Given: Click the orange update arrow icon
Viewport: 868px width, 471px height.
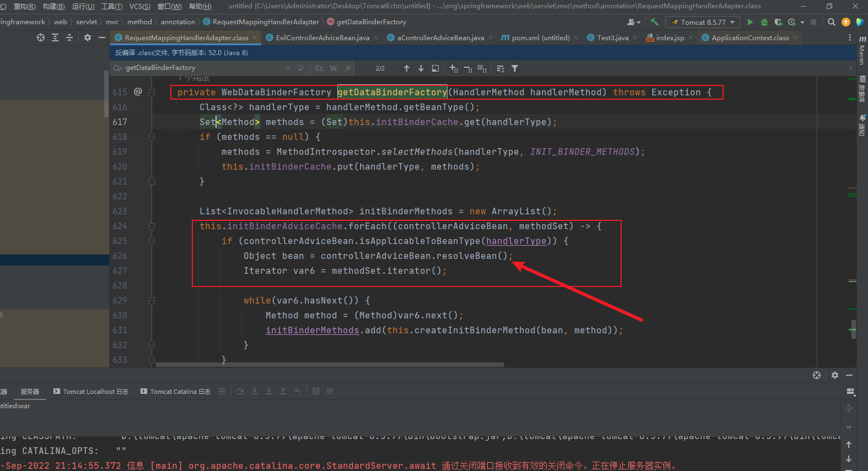Looking at the screenshot, I should pyautogui.click(x=846, y=22).
